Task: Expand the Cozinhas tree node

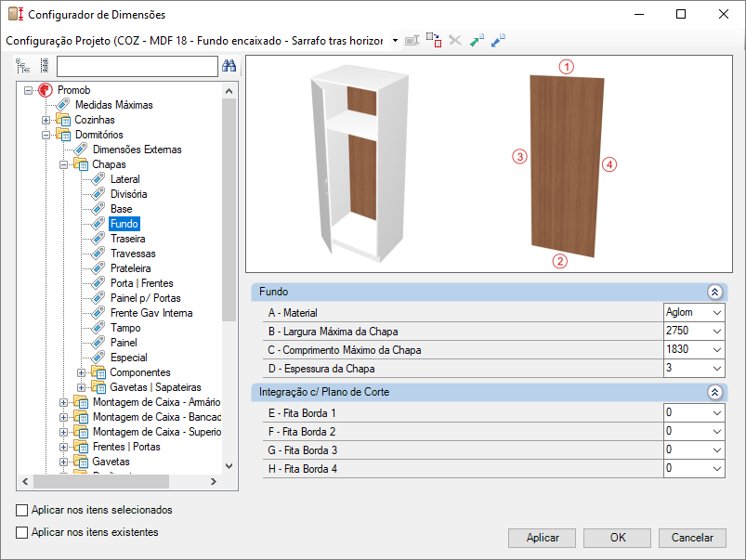Action: (46, 120)
